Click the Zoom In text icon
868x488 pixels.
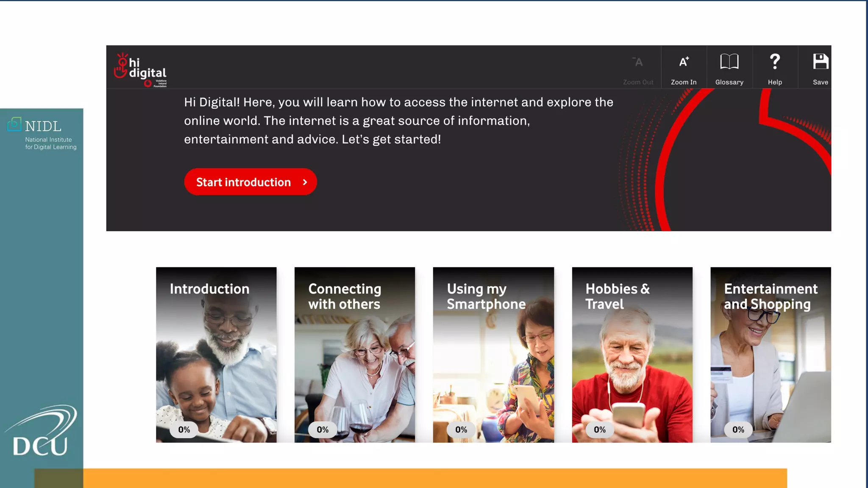coord(684,62)
